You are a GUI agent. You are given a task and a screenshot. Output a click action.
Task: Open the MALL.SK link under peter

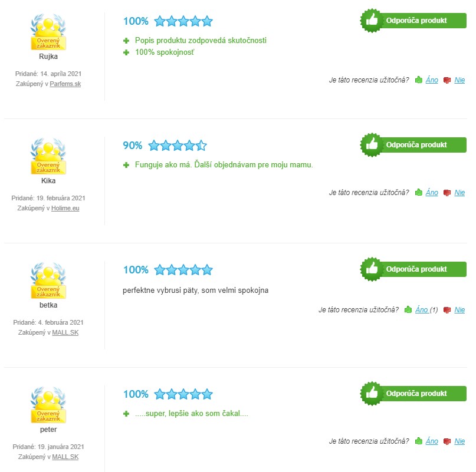(x=65, y=457)
